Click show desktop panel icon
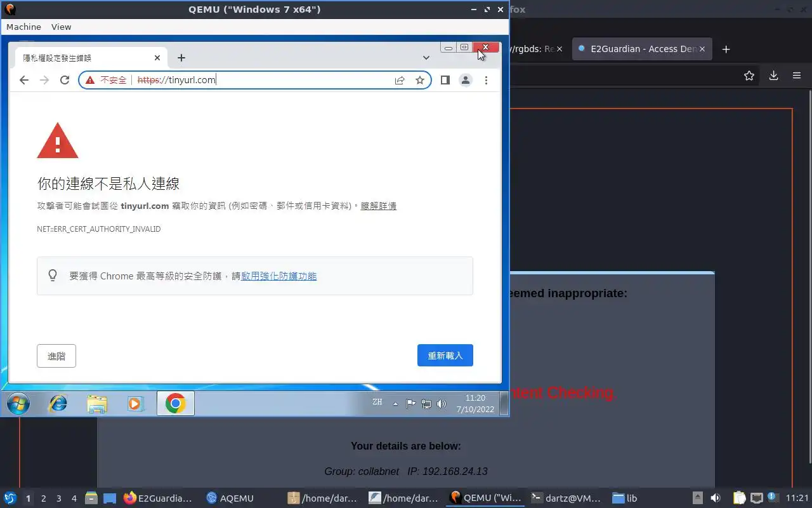 (109, 498)
